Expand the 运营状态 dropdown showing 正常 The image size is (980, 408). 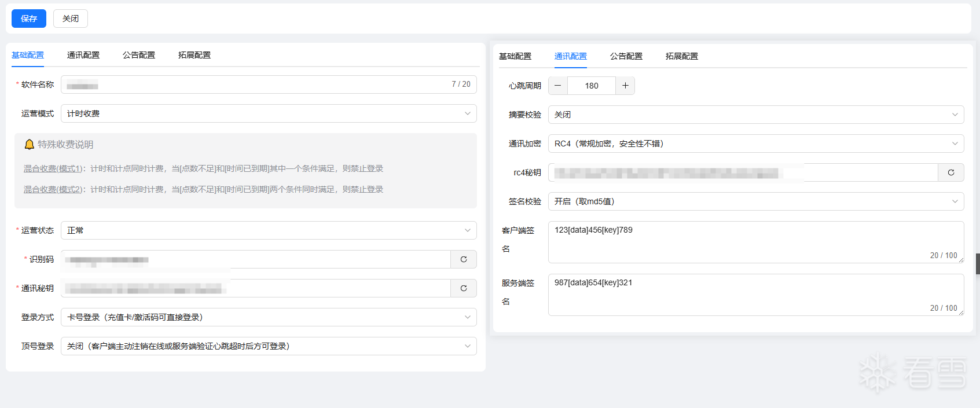269,230
